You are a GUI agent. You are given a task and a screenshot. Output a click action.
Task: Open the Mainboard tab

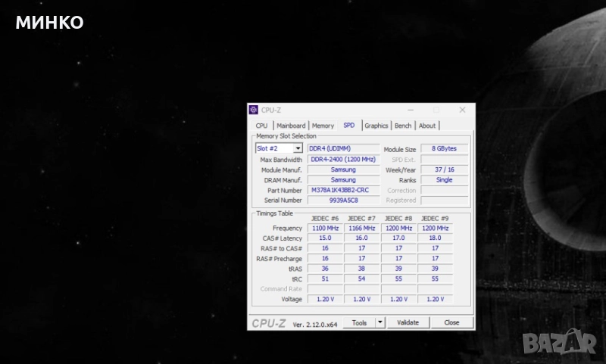click(291, 126)
